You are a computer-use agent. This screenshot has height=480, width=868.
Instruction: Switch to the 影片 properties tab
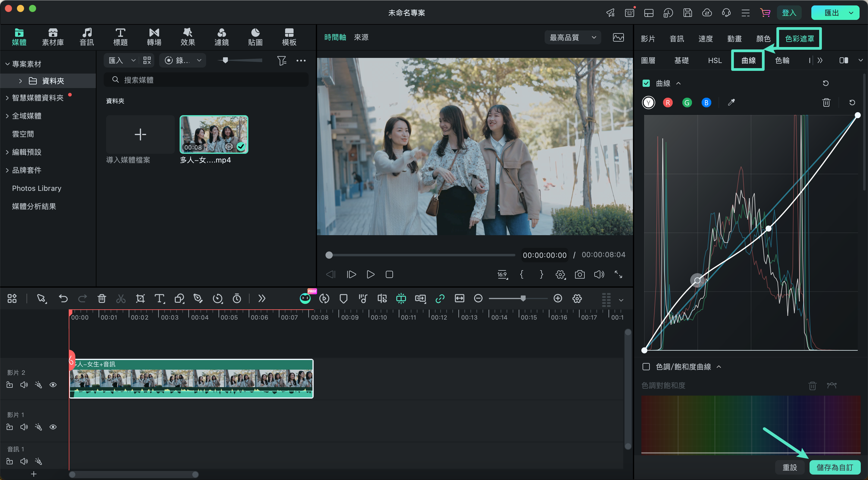(x=648, y=38)
